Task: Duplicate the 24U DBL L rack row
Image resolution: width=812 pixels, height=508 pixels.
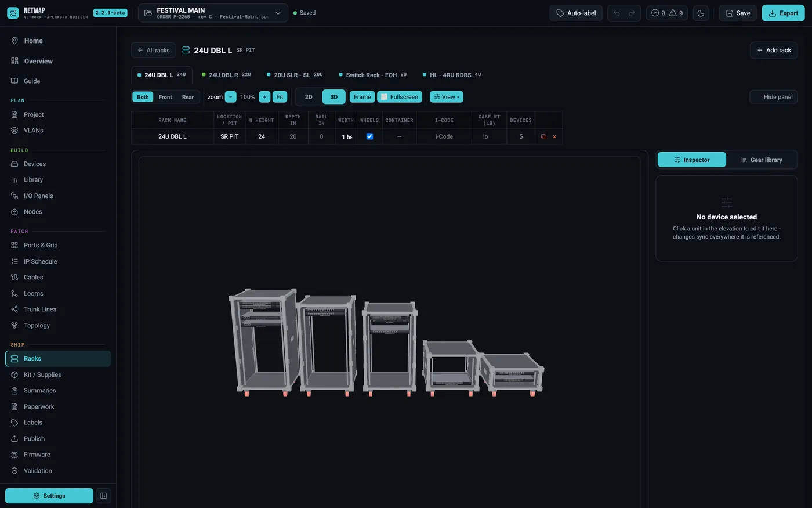Action: (x=543, y=137)
